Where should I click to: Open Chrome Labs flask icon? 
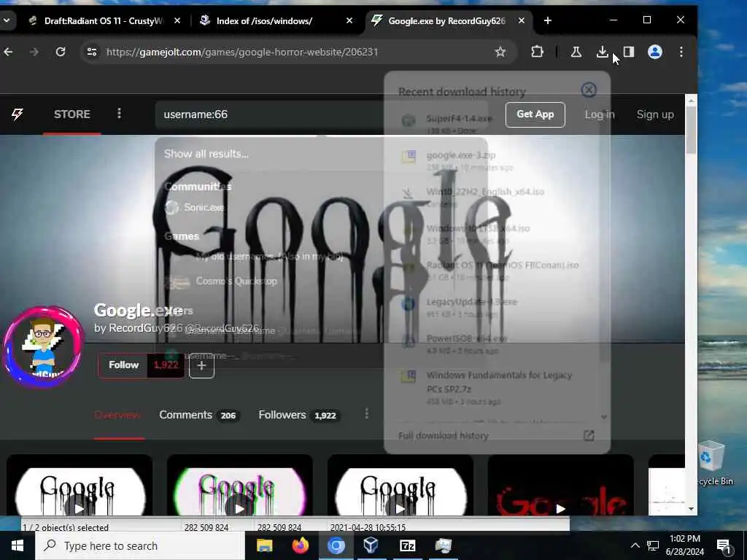576,52
